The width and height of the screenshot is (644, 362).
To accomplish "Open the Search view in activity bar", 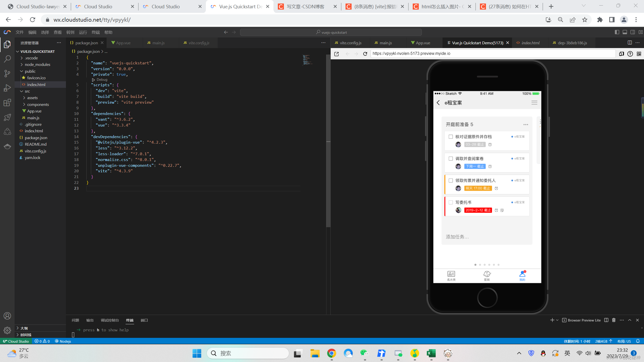I will [x=7, y=59].
